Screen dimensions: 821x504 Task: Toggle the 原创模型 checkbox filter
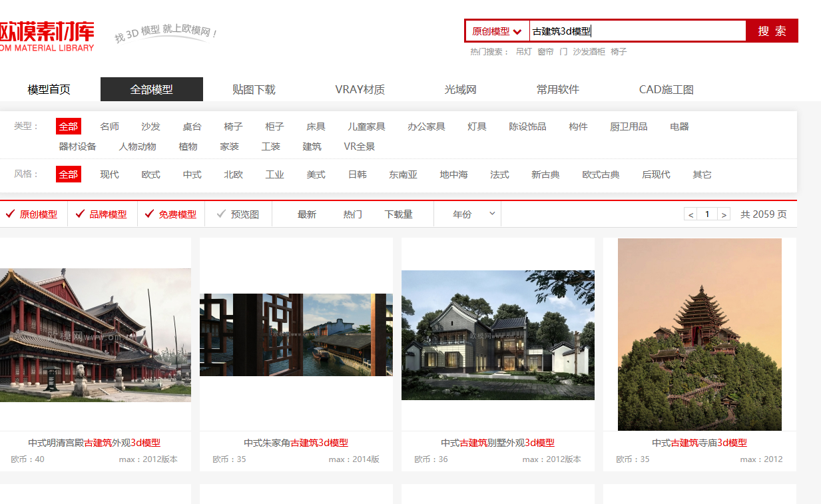click(x=31, y=214)
